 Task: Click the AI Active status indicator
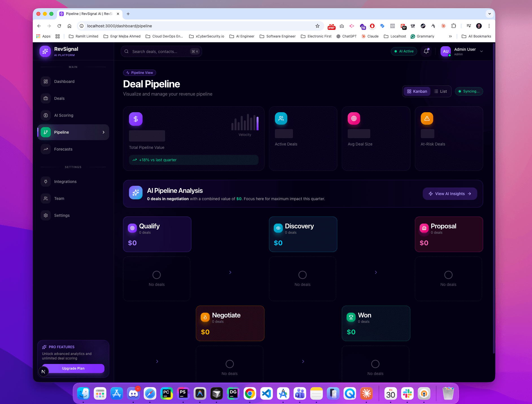point(404,51)
